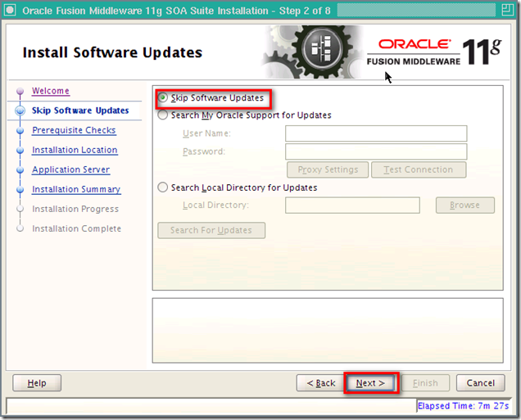Select Skip Software Updates radio button
The width and height of the screenshot is (521, 420).
[x=163, y=97]
